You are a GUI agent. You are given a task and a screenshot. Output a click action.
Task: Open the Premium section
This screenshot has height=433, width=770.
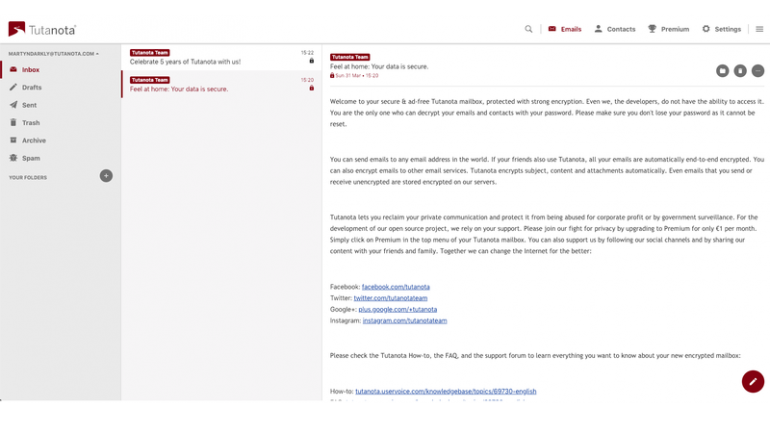[x=668, y=29]
